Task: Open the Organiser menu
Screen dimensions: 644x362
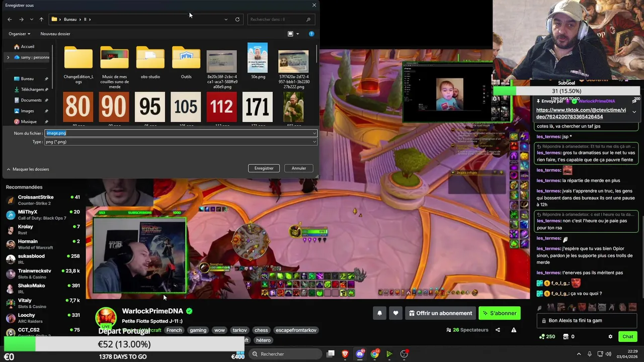Action: tap(19, 34)
